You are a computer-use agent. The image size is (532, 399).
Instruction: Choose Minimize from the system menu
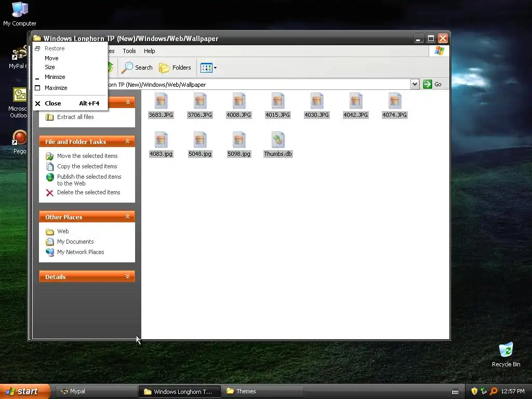coord(70,77)
